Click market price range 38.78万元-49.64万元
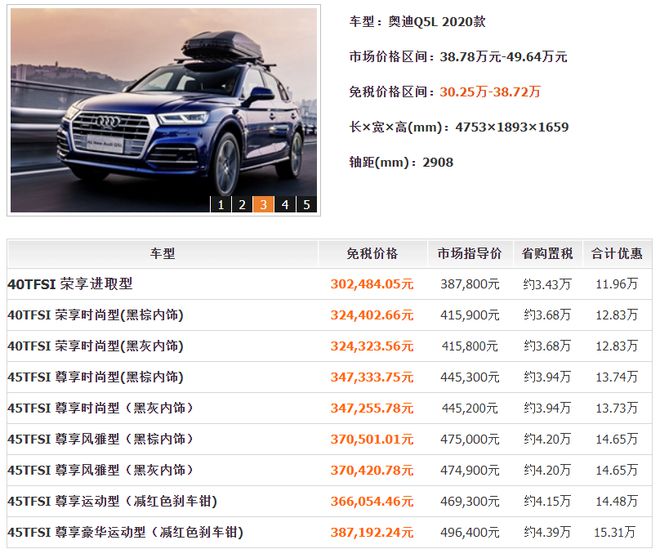660x558 pixels. pos(504,57)
